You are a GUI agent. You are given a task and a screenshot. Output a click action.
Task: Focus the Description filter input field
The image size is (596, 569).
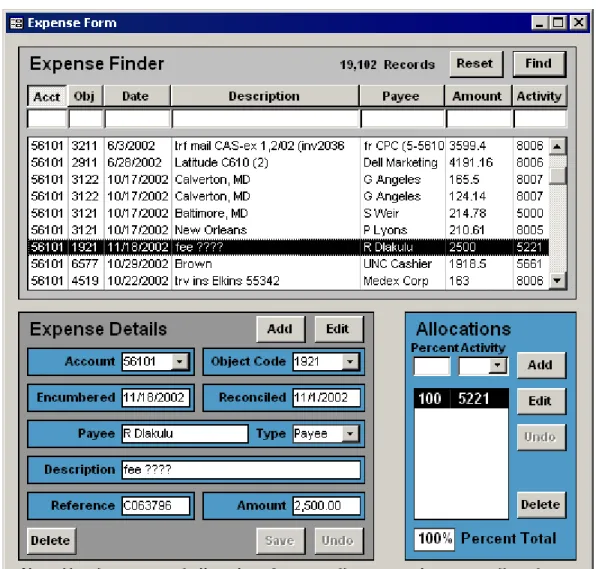pos(265,119)
